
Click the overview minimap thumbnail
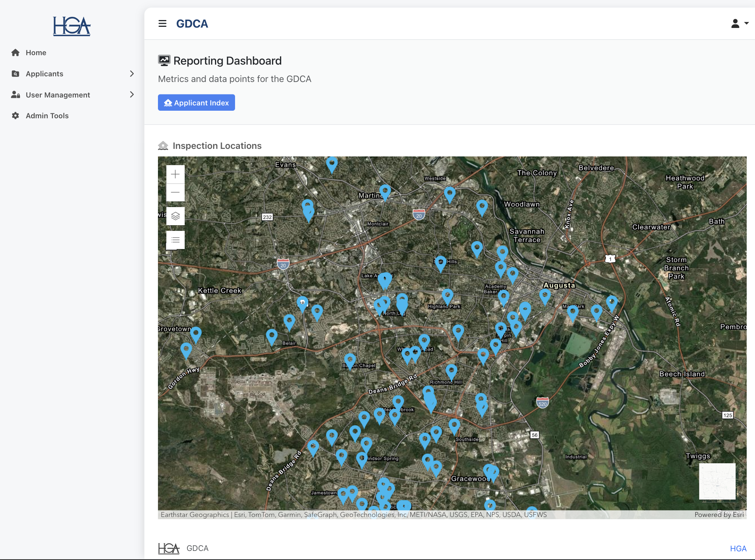coord(717,481)
